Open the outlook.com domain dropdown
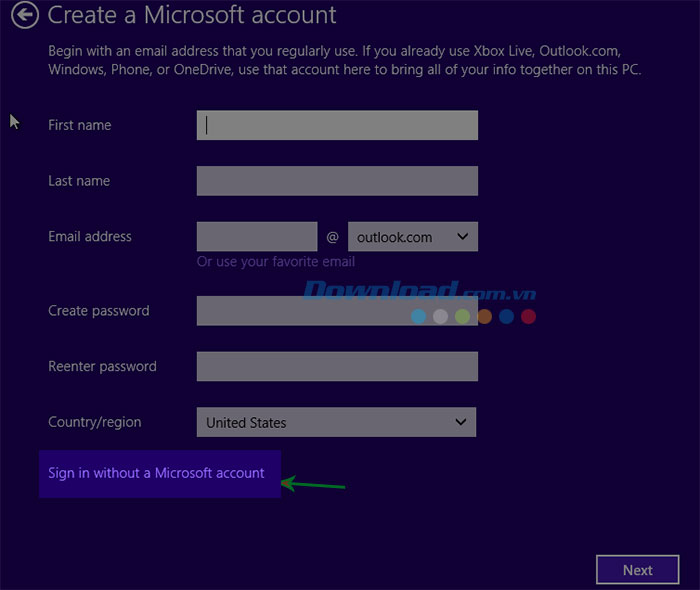 coord(412,237)
